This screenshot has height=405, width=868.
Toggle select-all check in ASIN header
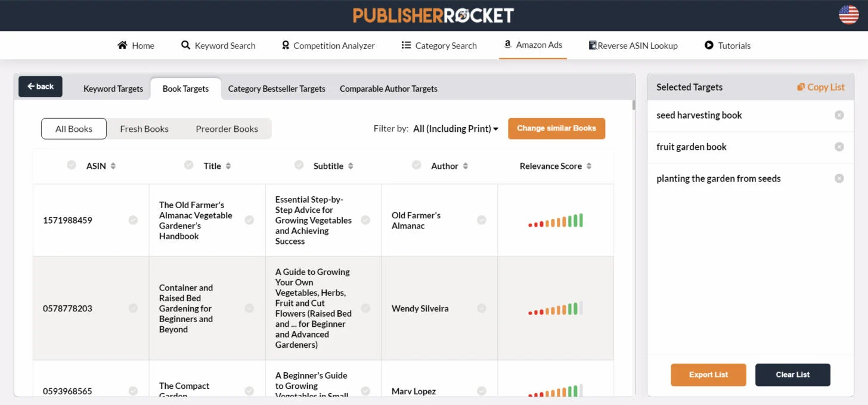[x=72, y=165]
